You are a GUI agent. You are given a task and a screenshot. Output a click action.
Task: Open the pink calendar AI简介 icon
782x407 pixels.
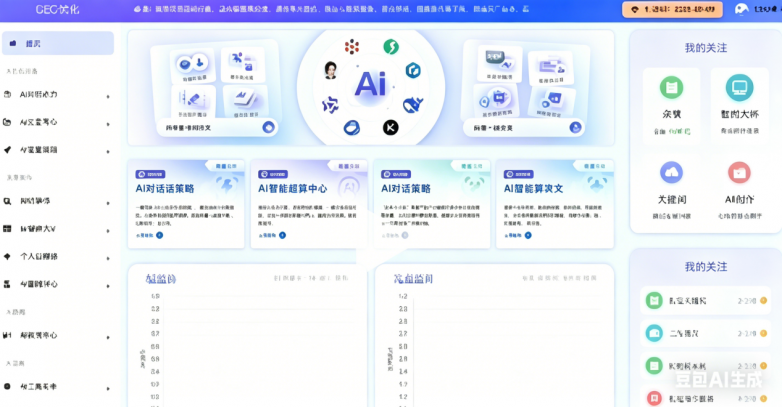point(740,171)
